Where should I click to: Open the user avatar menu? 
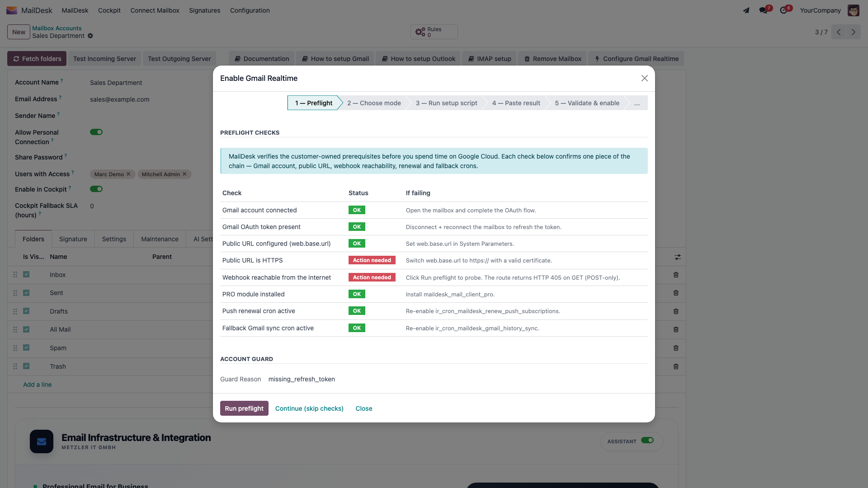pos(854,10)
